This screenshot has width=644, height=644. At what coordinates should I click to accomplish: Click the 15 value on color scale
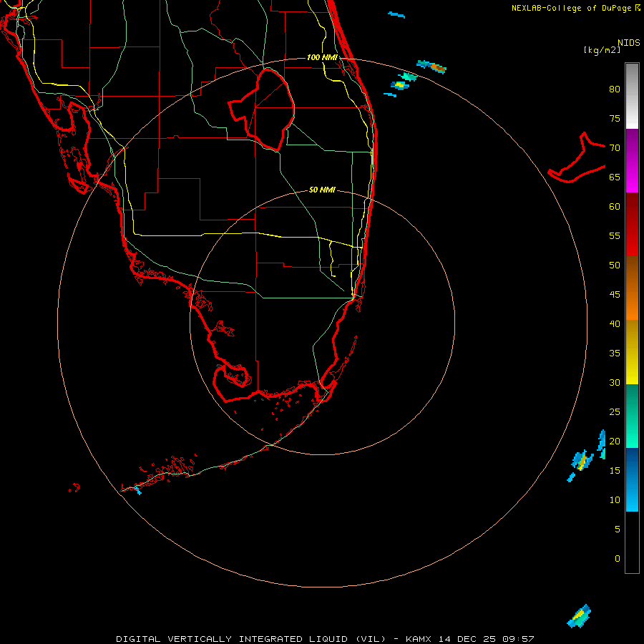pos(615,471)
